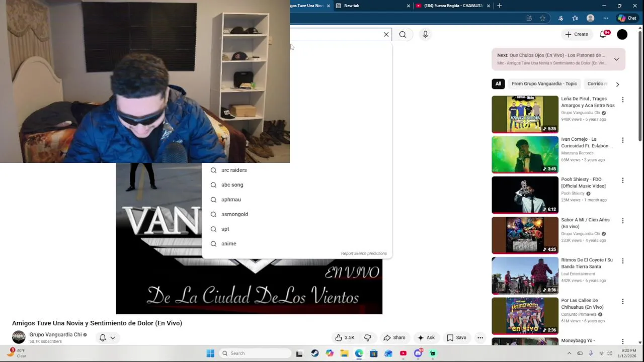
Task: Close the Fuerza Regida tab
Action: (x=488, y=6)
